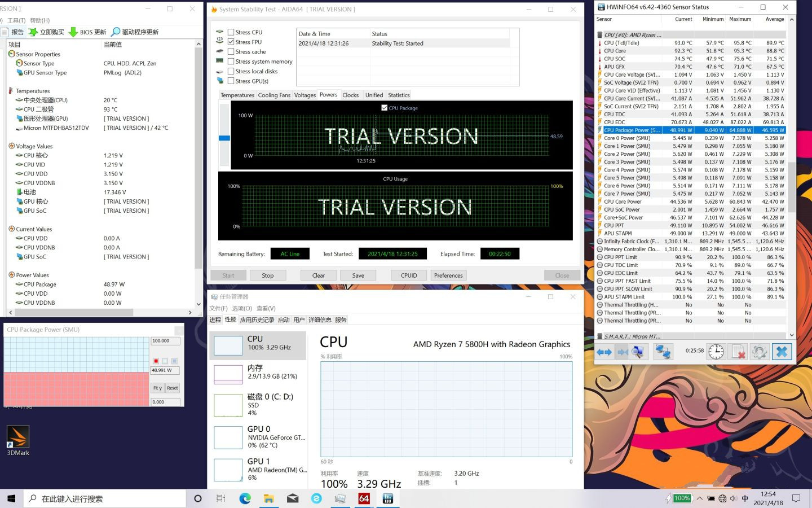
Task: Click Stop button in stability test
Action: (x=268, y=275)
